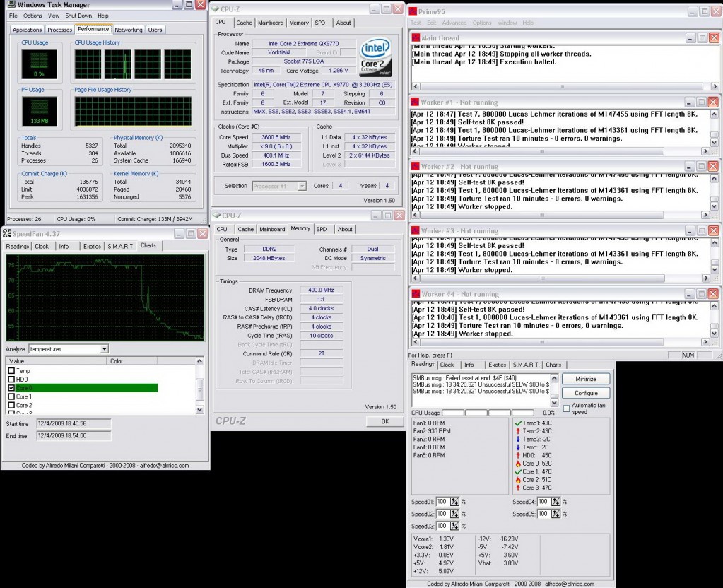Click the Speed04 up/down spinner arrows
723x588 pixels.
click(554, 502)
